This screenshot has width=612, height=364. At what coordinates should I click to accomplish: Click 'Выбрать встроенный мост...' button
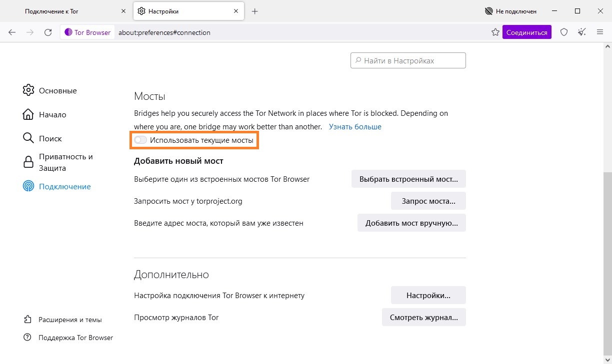(x=408, y=179)
